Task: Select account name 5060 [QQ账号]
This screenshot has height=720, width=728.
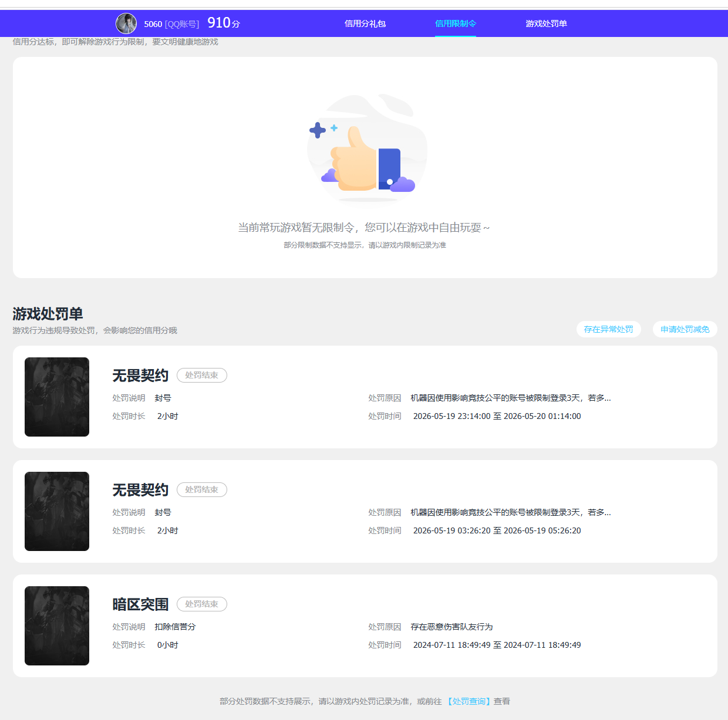Action: pyautogui.click(x=171, y=24)
